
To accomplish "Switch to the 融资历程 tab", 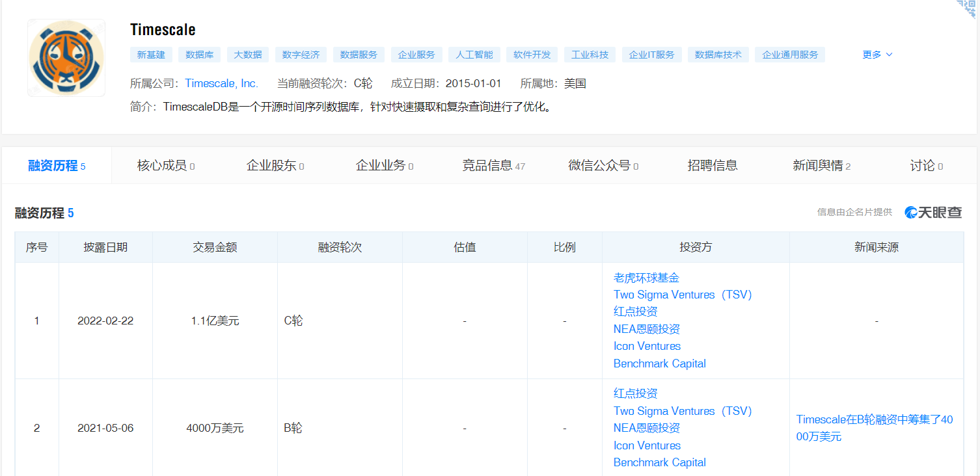I will pos(57,166).
